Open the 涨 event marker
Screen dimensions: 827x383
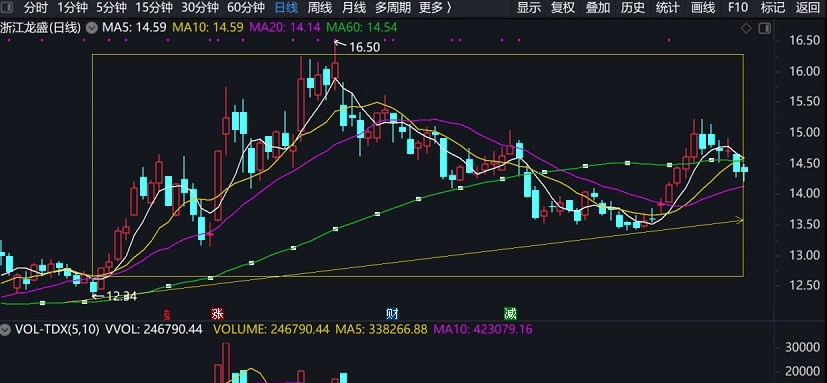coord(217,314)
